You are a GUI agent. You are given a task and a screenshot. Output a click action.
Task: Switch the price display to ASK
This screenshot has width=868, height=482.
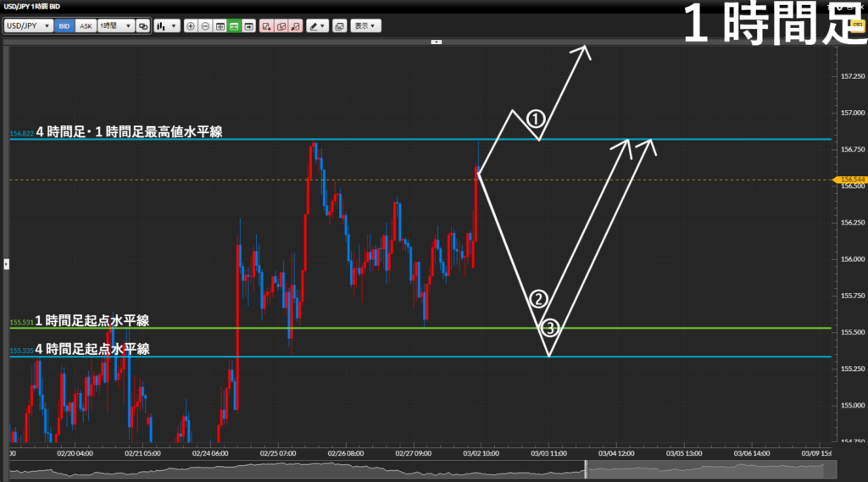point(86,26)
